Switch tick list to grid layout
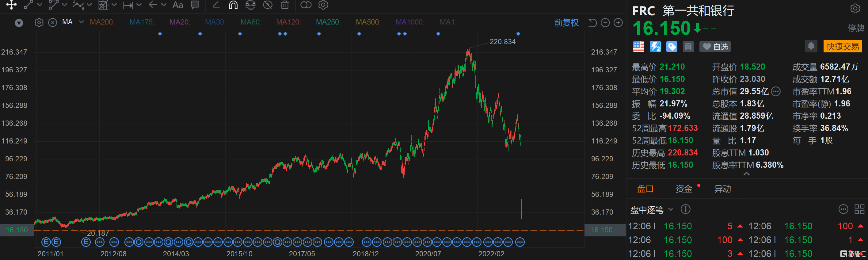Viewport: 868px width, 260px height. point(859,209)
